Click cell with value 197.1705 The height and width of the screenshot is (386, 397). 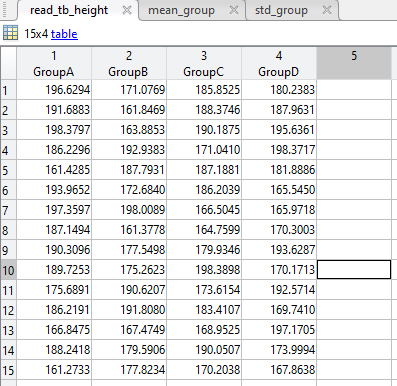coord(279,330)
